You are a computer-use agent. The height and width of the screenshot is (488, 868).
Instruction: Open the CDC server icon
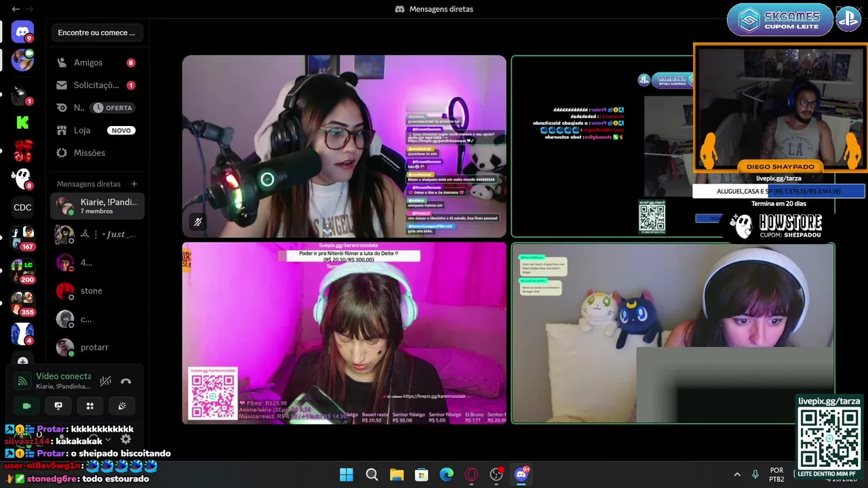[x=22, y=207]
